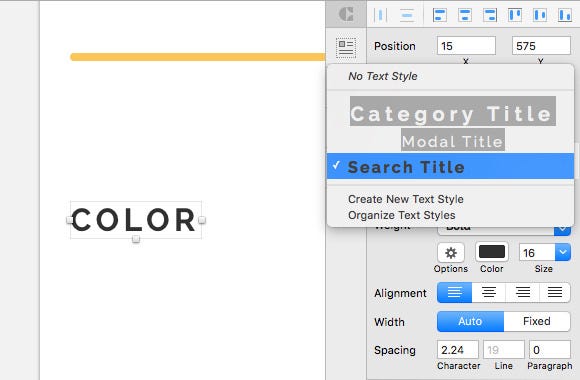
Task: Click the Character spacing field
Action: [x=458, y=350]
